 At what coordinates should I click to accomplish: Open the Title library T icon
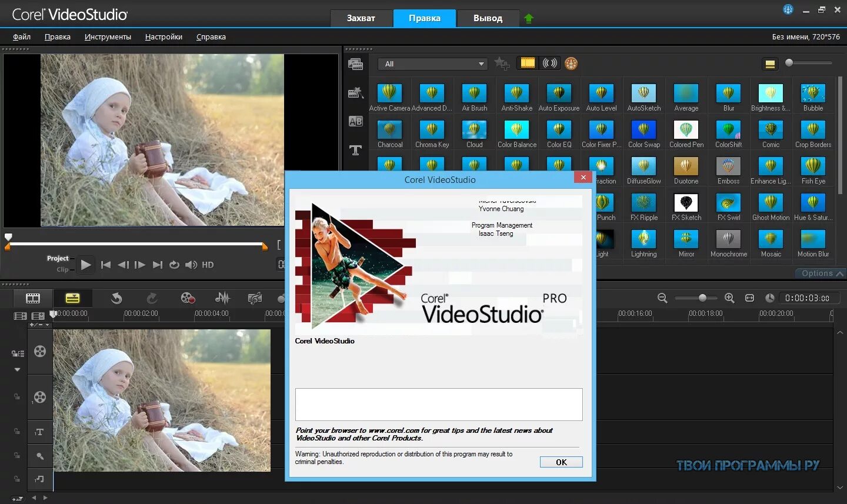pos(355,150)
